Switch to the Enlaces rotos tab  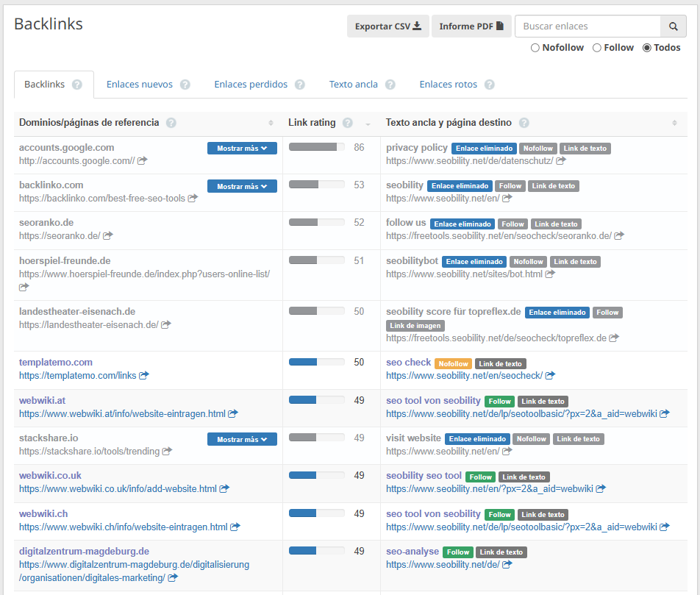pos(449,85)
